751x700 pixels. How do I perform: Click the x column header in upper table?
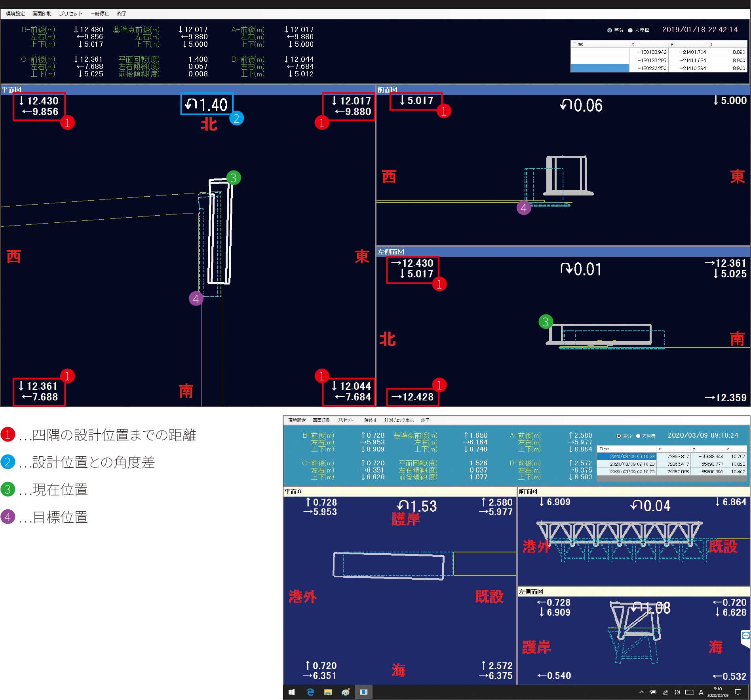649,44
